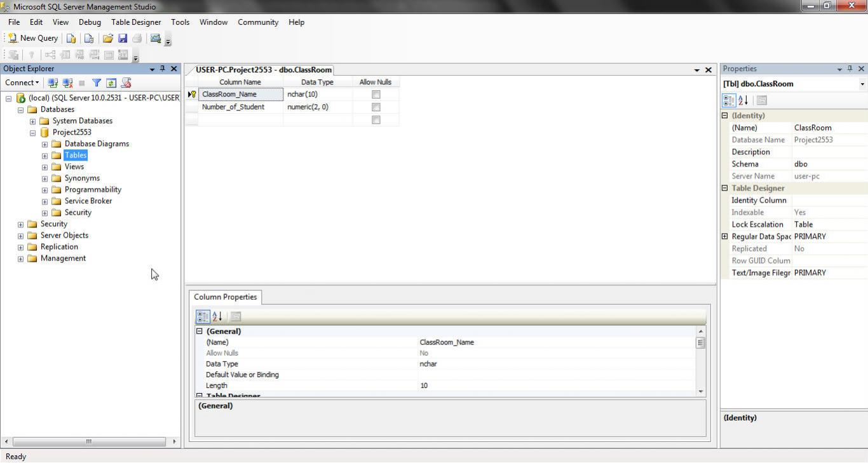
Task: Click the Activity Monitor icon
Action: click(x=156, y=39)
